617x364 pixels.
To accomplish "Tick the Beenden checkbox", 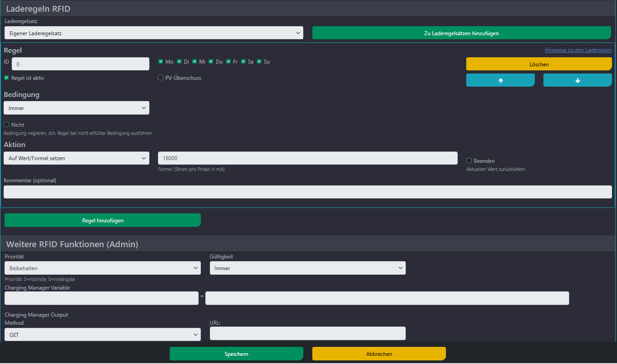I will click(469, 161).
